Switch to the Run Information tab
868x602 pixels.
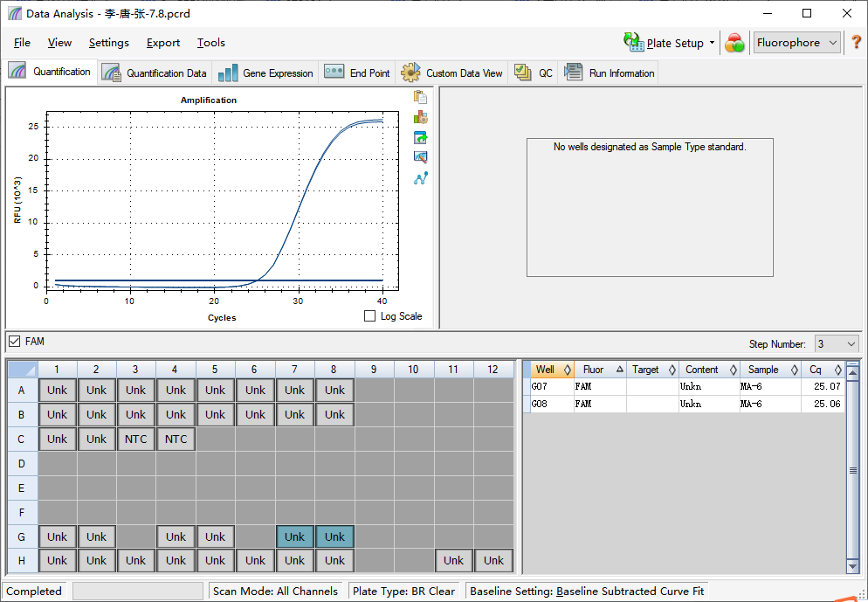tap(609, 73)
